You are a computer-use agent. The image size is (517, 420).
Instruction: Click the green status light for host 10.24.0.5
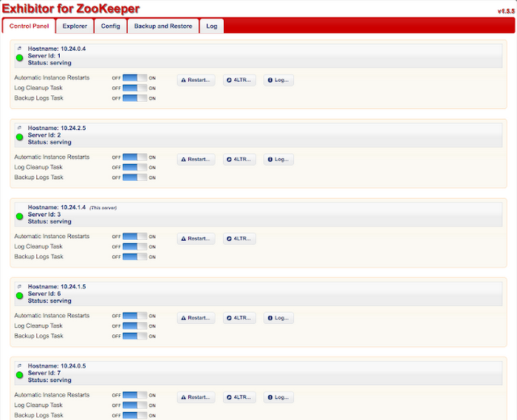click(19, 375)
